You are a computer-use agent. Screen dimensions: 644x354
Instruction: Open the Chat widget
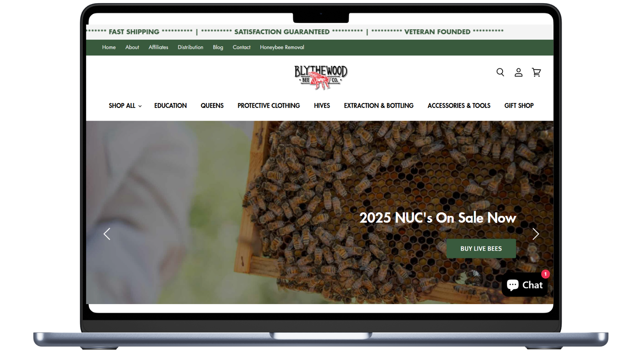(x=524, y=285)
